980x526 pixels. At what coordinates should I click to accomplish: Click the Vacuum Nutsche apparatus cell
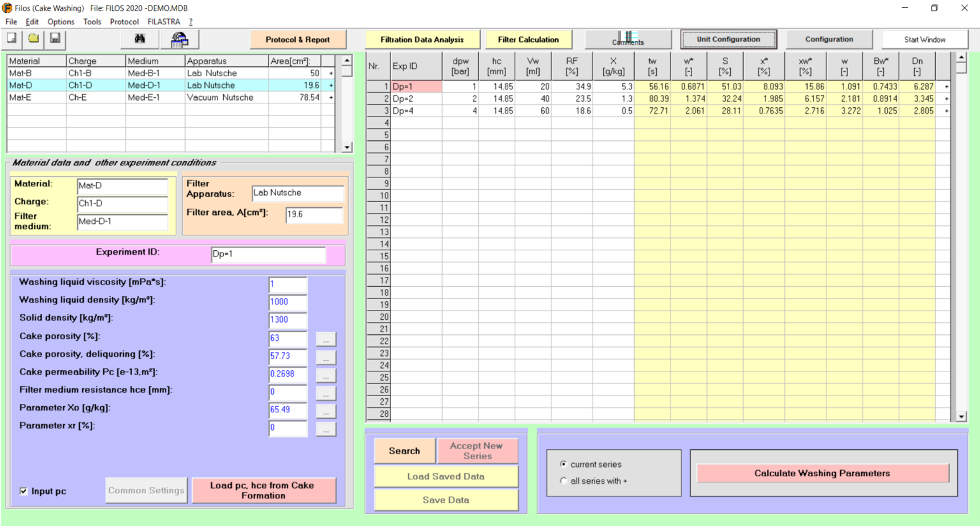(x=226, y=97)
